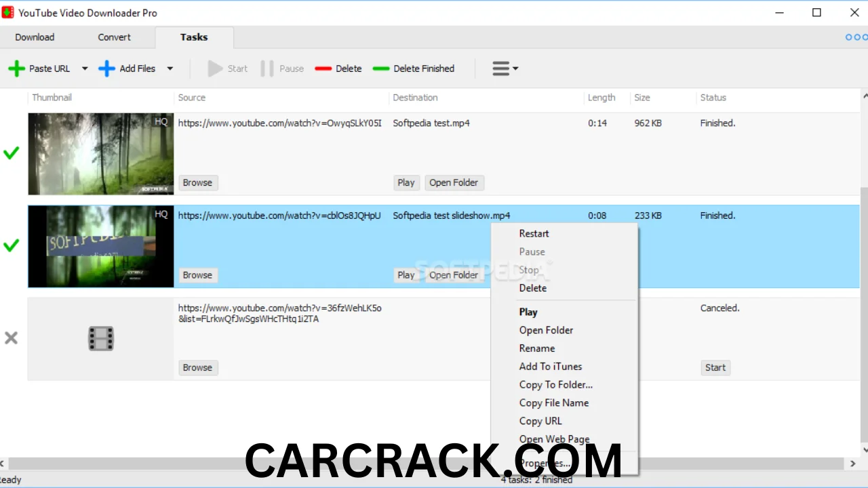Click Start button in the canceled task row

(x=715, y=367)
